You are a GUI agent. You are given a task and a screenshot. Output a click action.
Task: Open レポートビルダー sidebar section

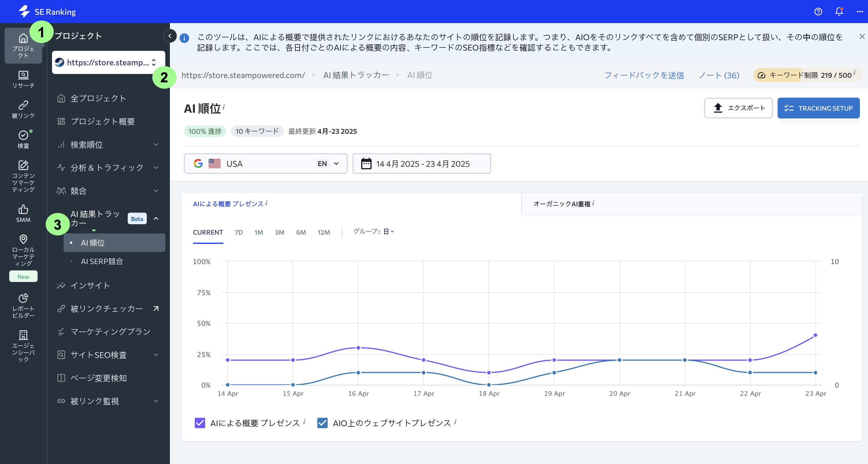[x=23, y=306]
